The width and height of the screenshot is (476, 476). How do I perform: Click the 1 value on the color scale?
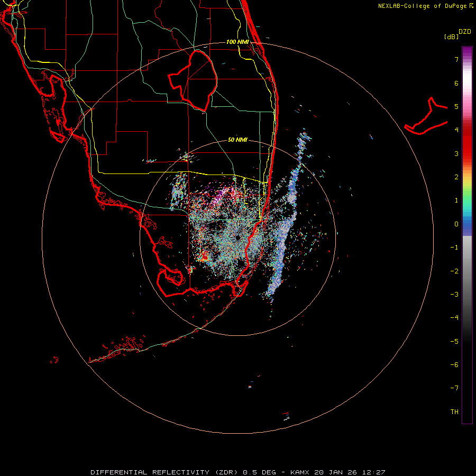click(x=456, y=200)
